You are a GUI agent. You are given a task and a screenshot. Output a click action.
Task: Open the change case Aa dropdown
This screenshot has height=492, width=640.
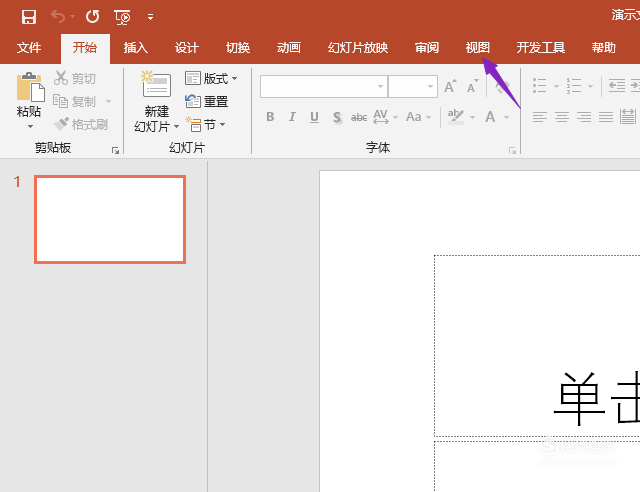[418, 117]
